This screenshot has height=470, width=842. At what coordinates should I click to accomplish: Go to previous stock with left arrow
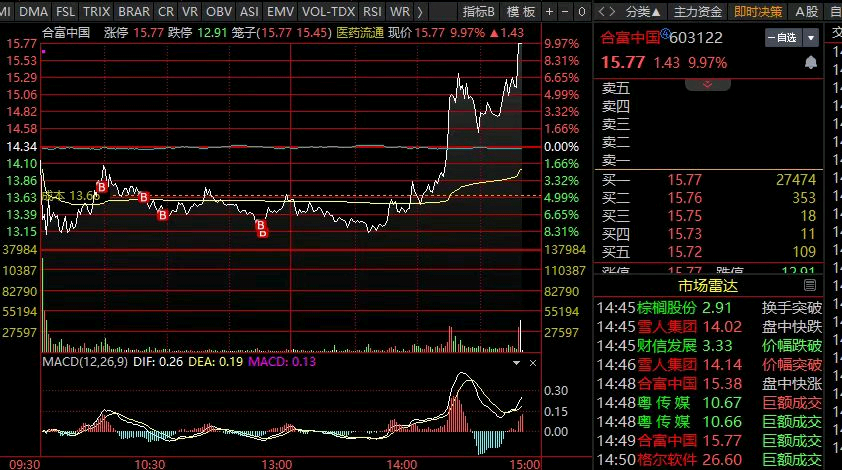(x=602, y=11)
